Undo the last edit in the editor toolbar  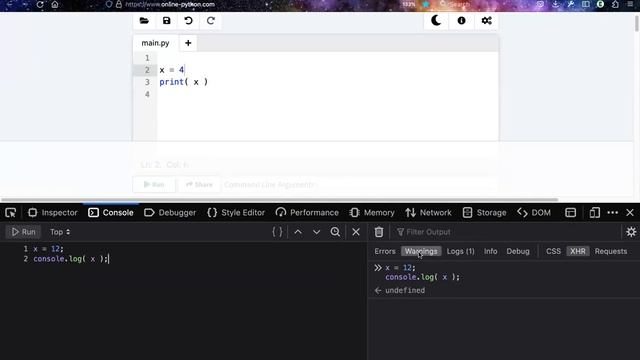189,20
